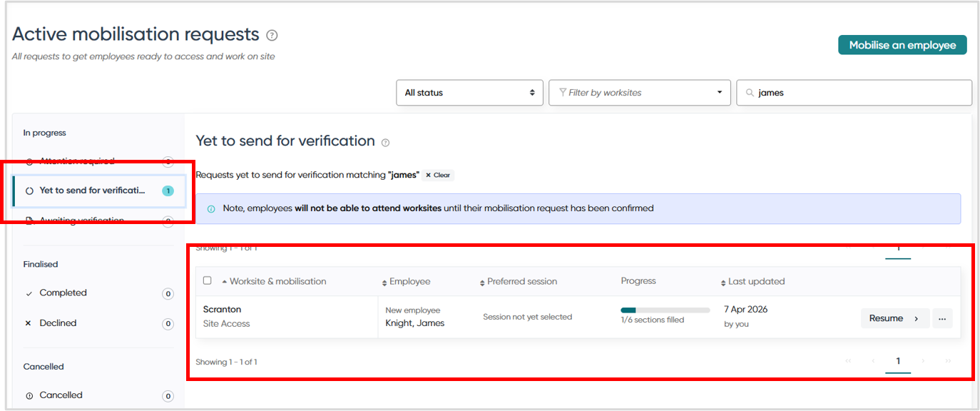Click the 'by you' text under last updated
Image resolution: width=980 pixels, height=411 pixels.
tap(737, 324)
